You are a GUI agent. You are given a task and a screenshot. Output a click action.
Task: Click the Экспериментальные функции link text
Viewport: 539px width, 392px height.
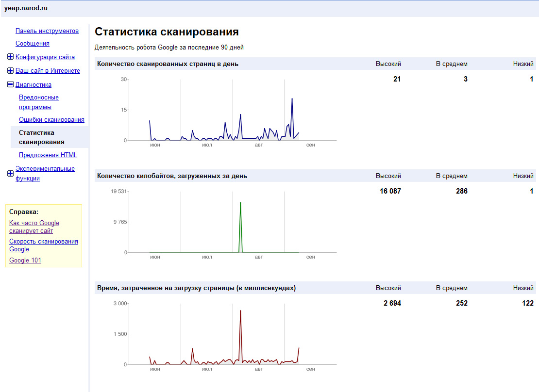[x=45, y=174]
